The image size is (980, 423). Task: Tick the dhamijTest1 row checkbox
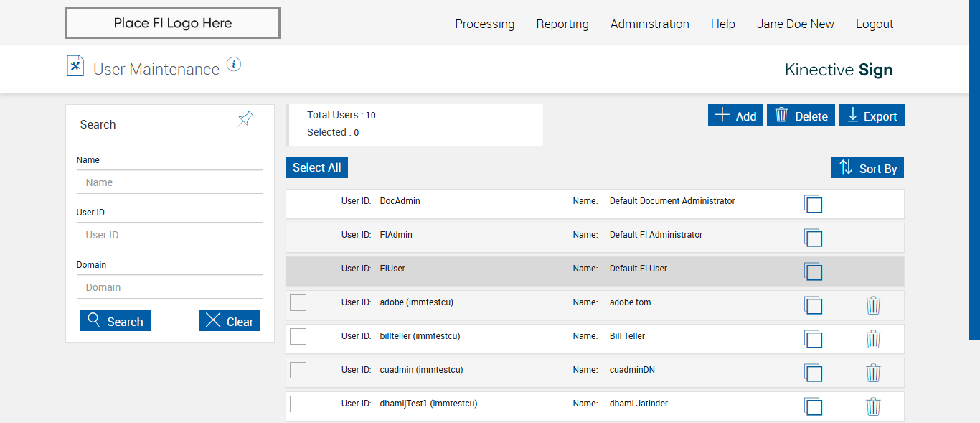click(298, 404)
